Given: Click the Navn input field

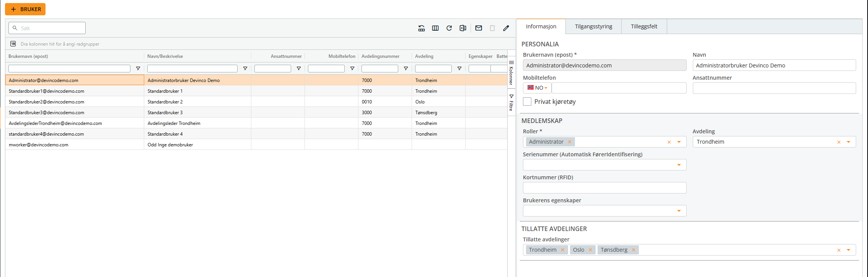Looking at the screenshot, I should click(774, 66).
